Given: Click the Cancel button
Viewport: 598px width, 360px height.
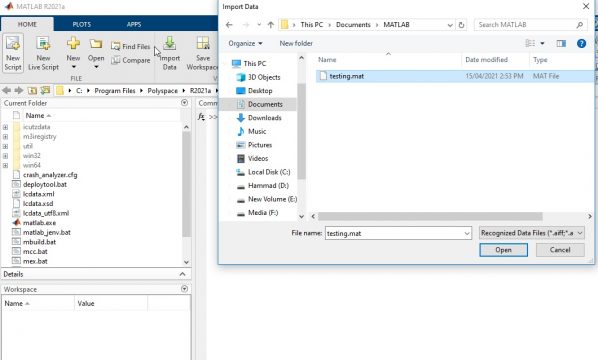Looking at the screenshot, I should coord(560,250).
